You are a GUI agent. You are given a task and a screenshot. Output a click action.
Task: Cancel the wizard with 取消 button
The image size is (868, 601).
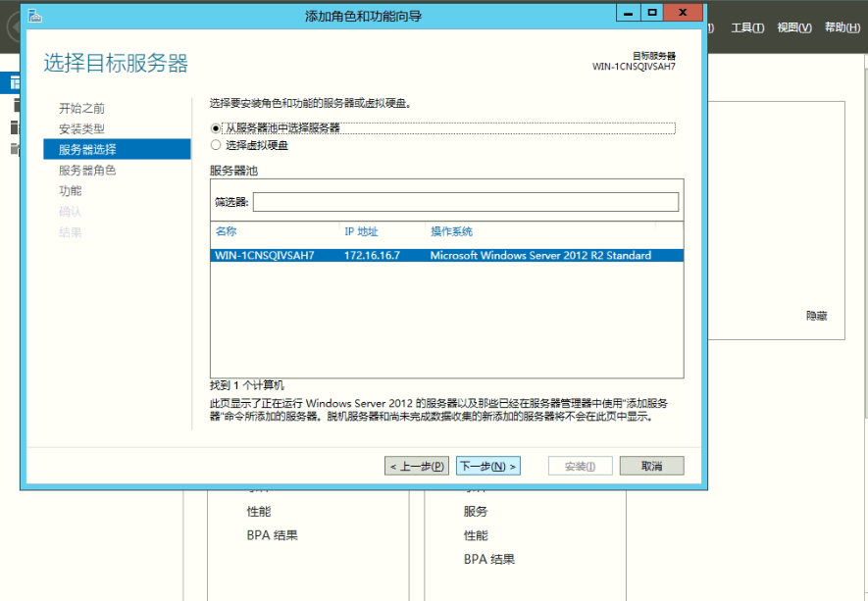(651, 466)
